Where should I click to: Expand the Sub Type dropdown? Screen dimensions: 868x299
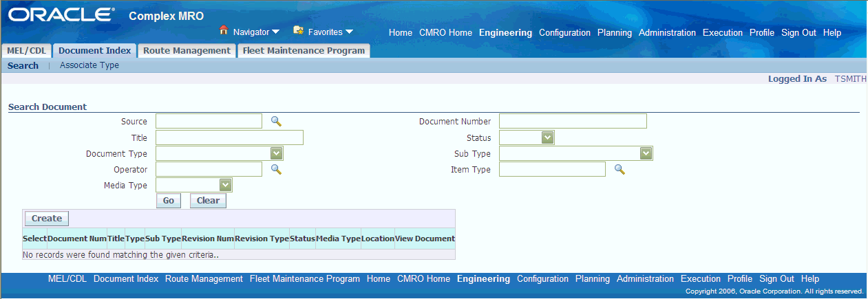[x=646, y=153]
